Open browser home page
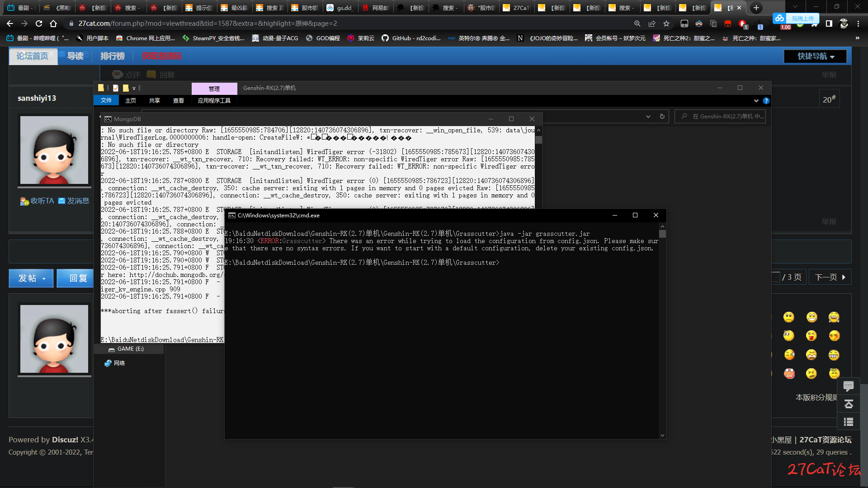This screenshot has width=868, height=488. [x=53, y=23]
